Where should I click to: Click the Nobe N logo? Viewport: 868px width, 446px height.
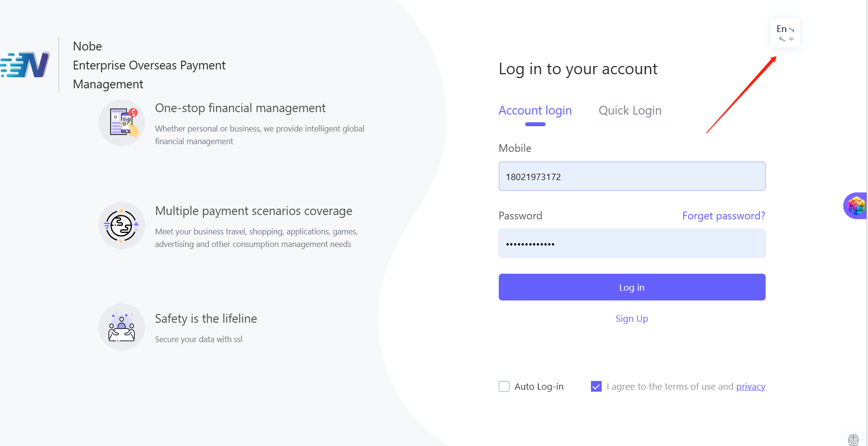[25, 65]
